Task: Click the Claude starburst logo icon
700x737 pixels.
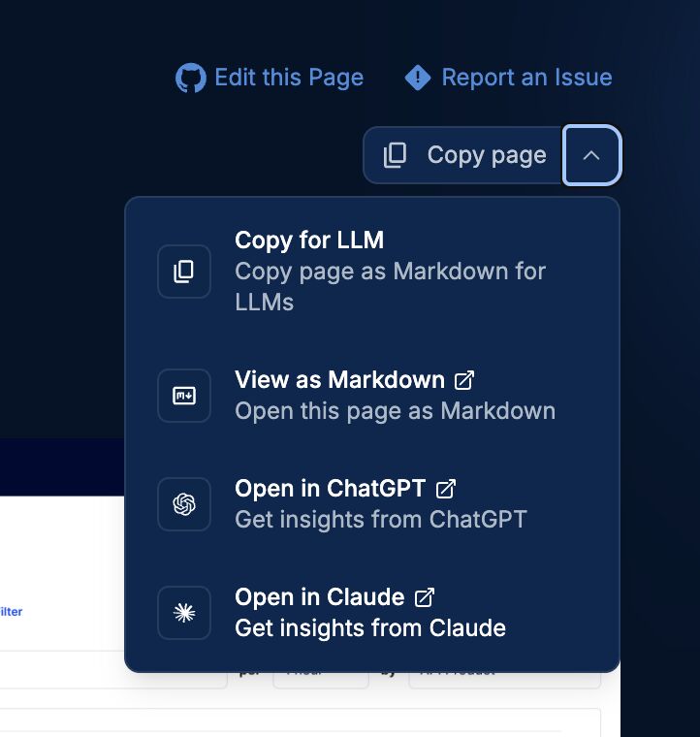Action: (184, 613)
